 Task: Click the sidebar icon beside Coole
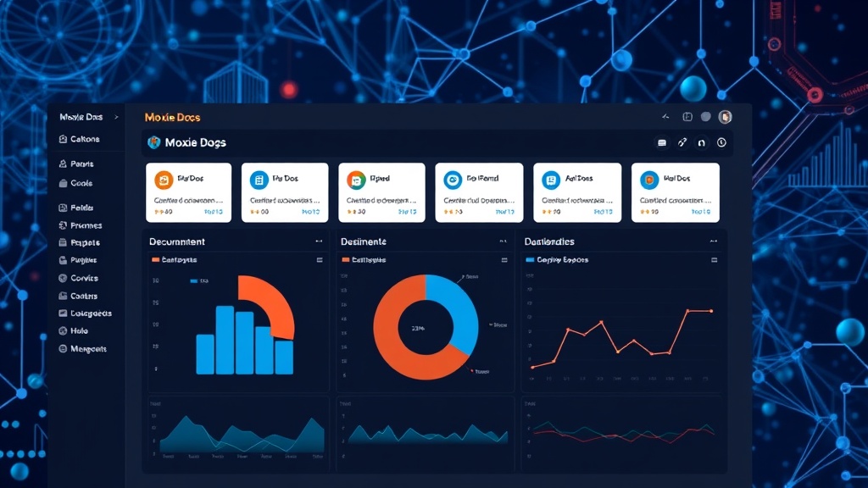(63, 183)
